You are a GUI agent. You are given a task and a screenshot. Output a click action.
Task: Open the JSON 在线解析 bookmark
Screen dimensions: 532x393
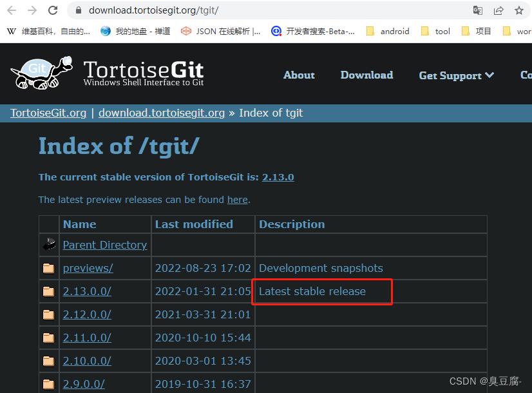[220, 31]
